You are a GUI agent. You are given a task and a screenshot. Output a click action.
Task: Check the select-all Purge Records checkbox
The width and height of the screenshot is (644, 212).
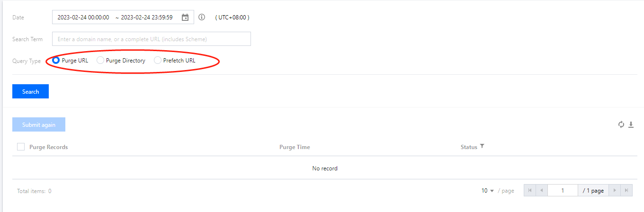point(21,147)
